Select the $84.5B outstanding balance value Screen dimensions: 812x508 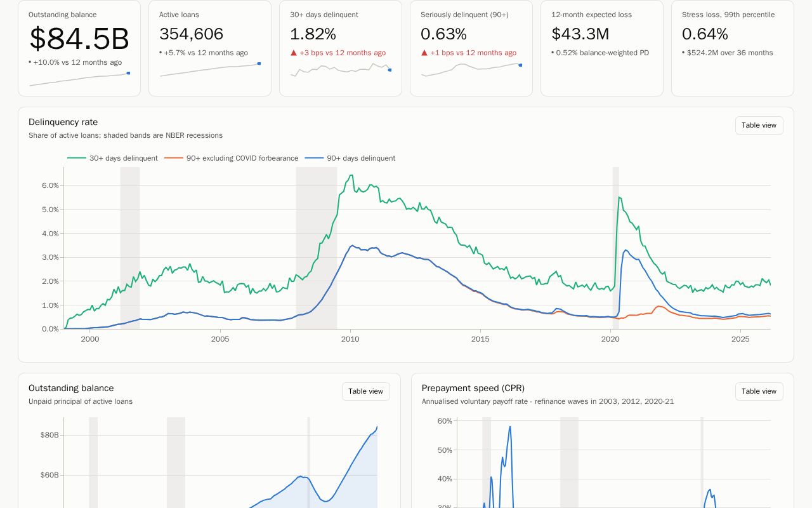pos(79,39)
